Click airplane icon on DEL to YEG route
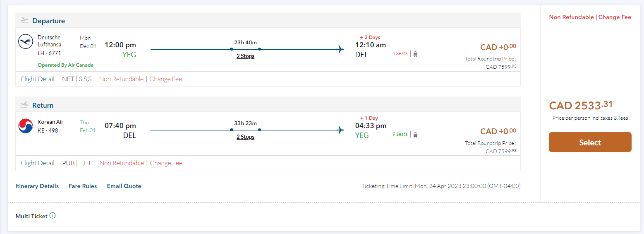The width and height of the screenshot is (644, 234). (x=340, y=130)
